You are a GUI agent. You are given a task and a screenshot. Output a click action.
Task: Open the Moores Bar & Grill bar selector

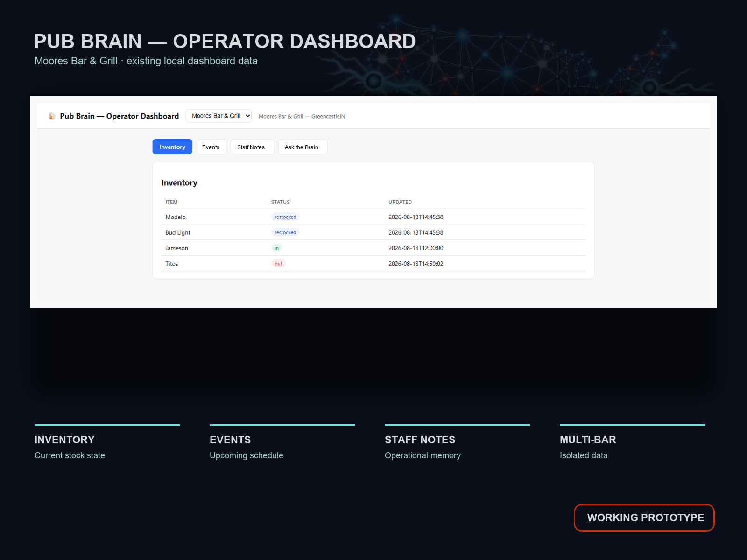click(218, 116)
